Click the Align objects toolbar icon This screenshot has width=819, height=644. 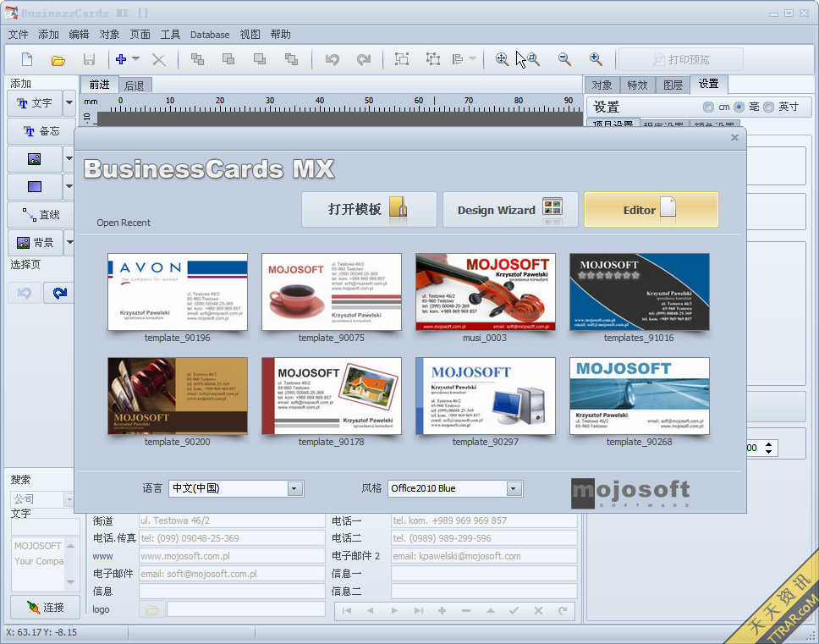click(458, 59)
